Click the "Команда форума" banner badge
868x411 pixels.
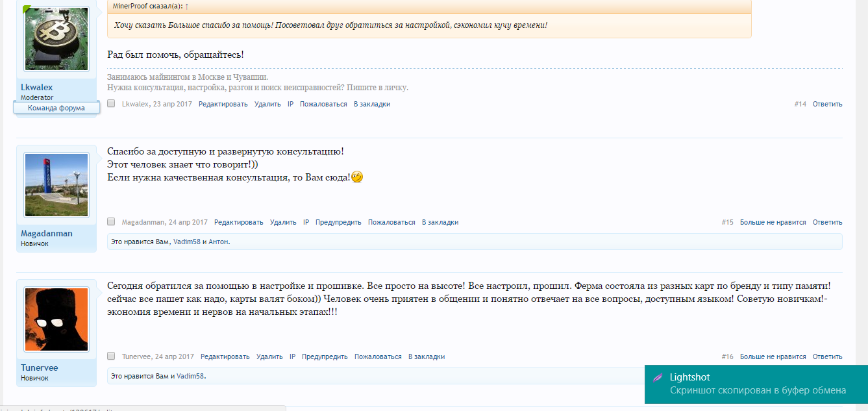56,108
